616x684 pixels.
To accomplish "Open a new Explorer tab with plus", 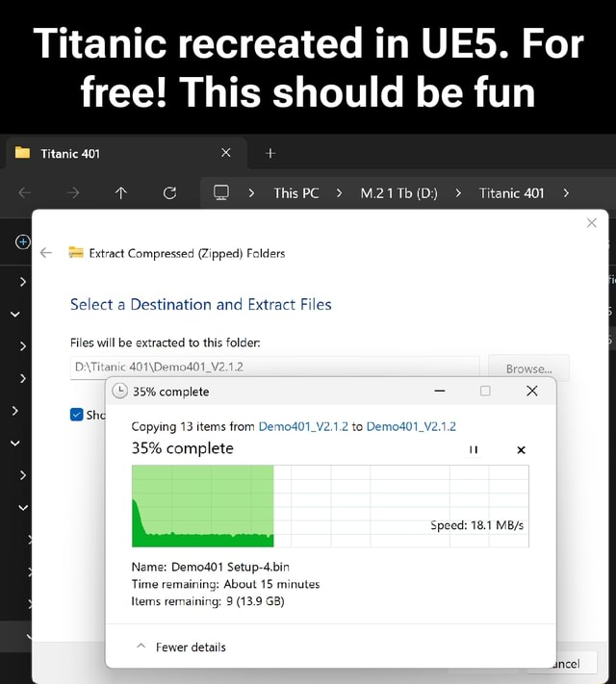I will 269,153.
